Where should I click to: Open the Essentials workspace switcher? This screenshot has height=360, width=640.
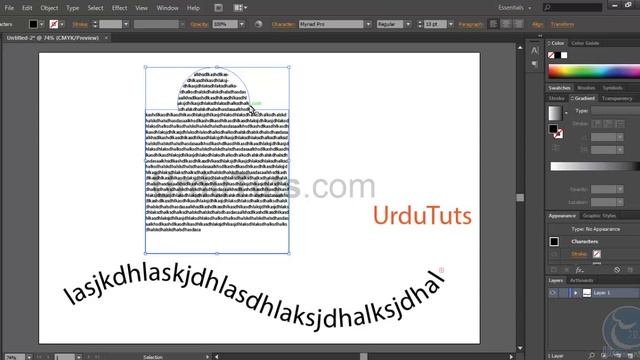pyautogui.click(x=514, y=8)
